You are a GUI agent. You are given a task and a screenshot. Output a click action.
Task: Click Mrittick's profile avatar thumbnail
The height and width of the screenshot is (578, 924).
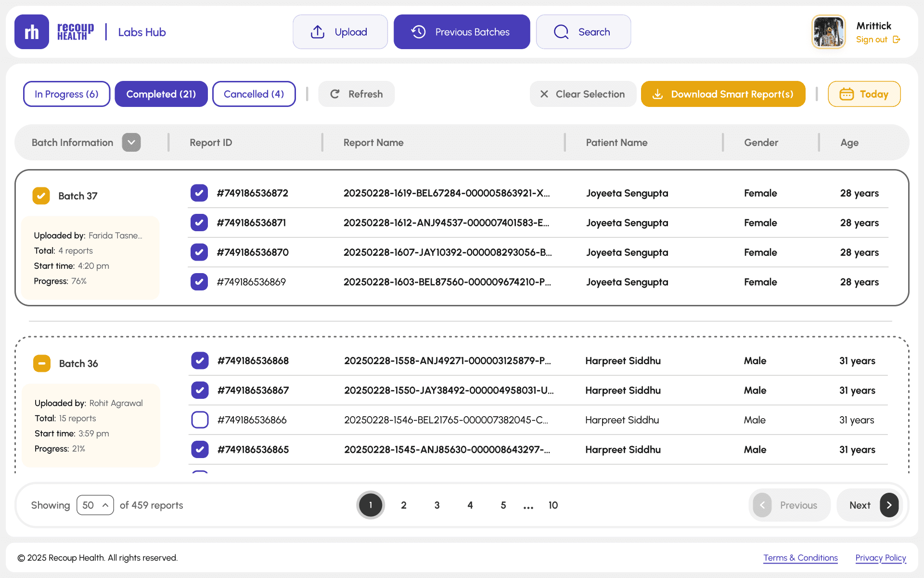point(828,32)
